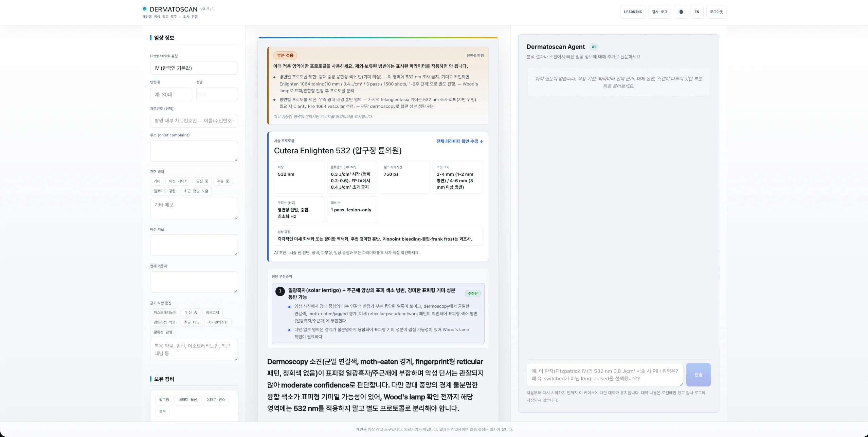
Task: Click the Dermatoscan Agent question input
Action: coord(605,375)
